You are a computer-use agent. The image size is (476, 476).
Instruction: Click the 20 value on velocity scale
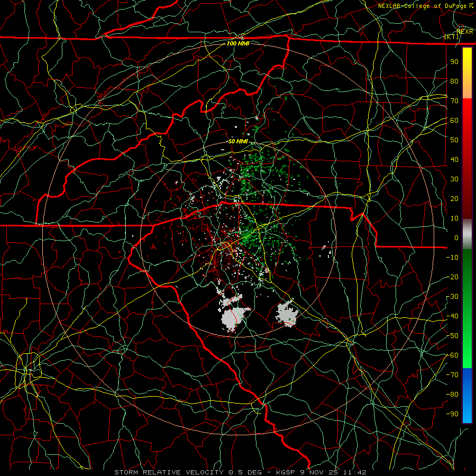454,199
